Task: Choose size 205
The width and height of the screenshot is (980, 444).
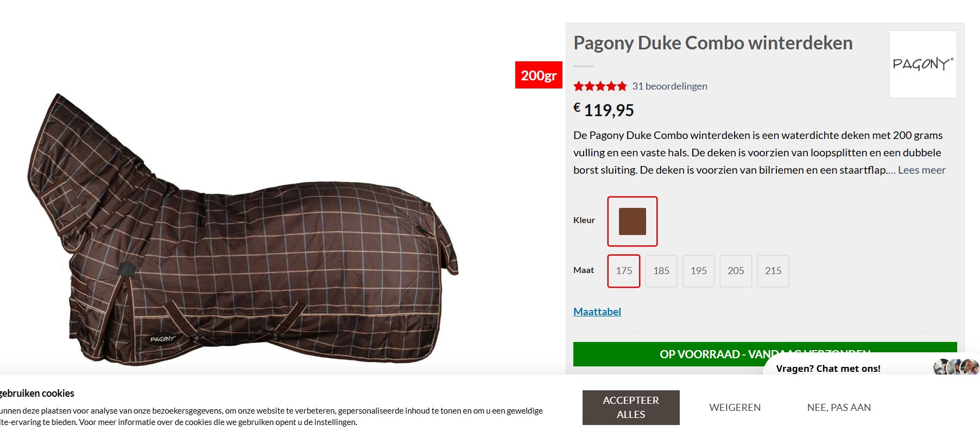Action: tap(736, 271)
